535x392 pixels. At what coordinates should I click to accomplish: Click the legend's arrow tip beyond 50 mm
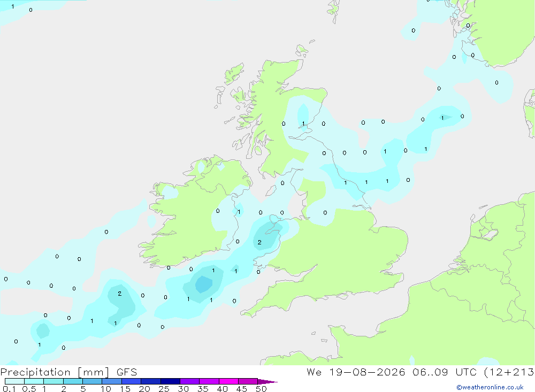267,382
